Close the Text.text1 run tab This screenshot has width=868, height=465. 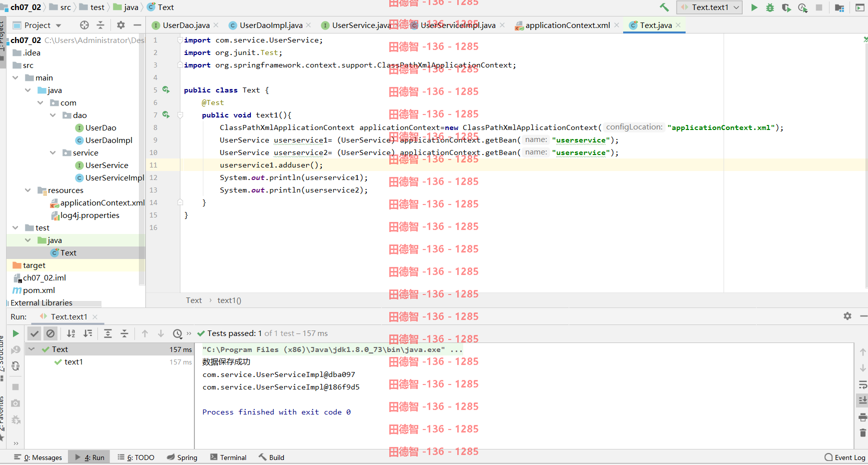pyautogui.click(x=95, y=317)
